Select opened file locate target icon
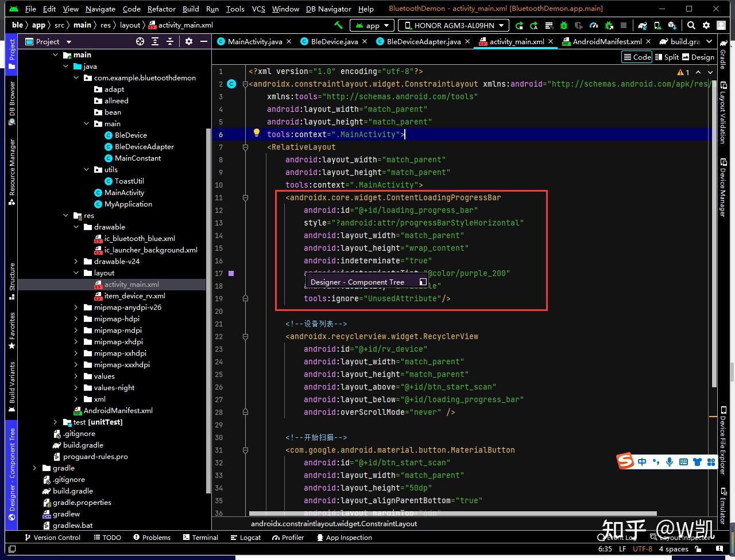 [140, 41]
